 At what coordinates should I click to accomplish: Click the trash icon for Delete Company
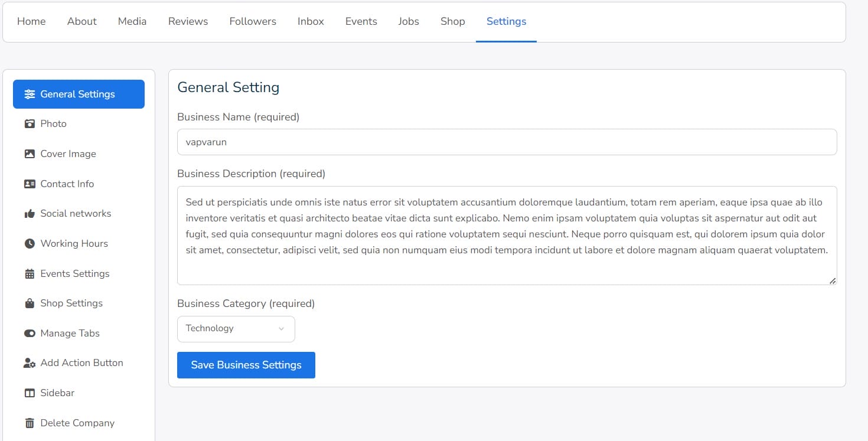coord(30,423)
